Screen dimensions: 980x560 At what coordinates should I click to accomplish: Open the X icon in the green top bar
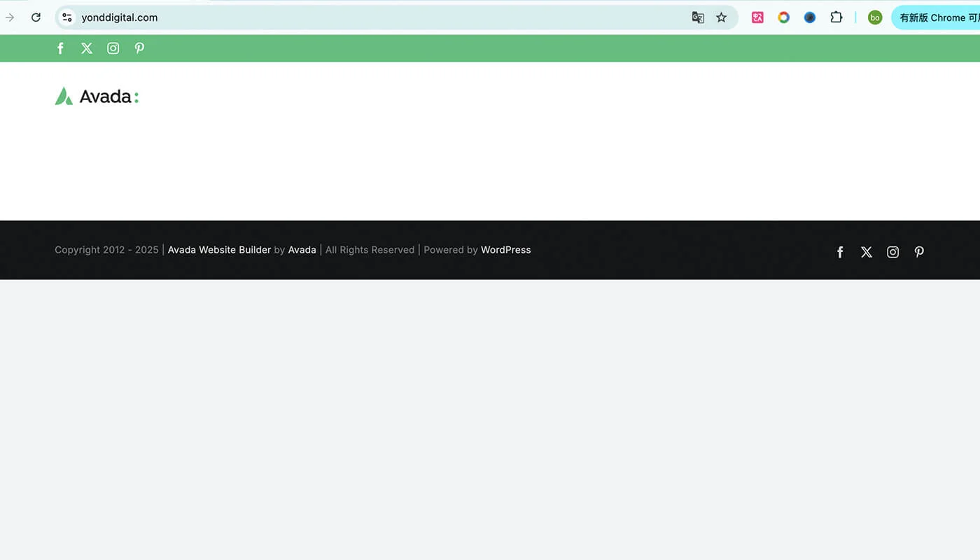(x=87, y=48)
